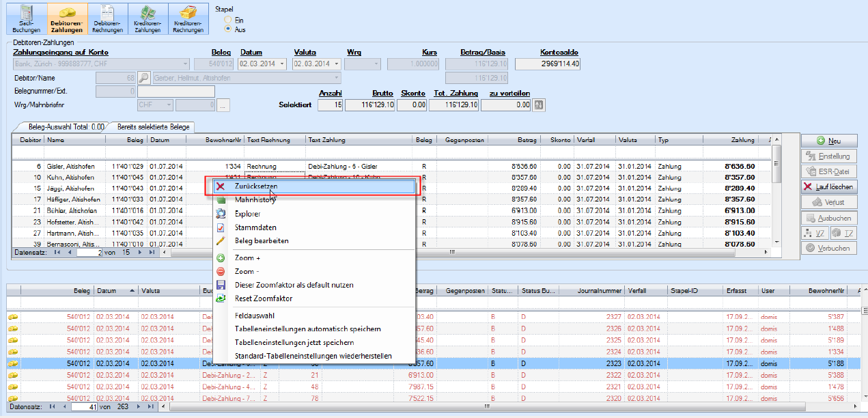
Task: Open the Kreditoren-Rechnungen module
Action: click(x=188, y=18)
